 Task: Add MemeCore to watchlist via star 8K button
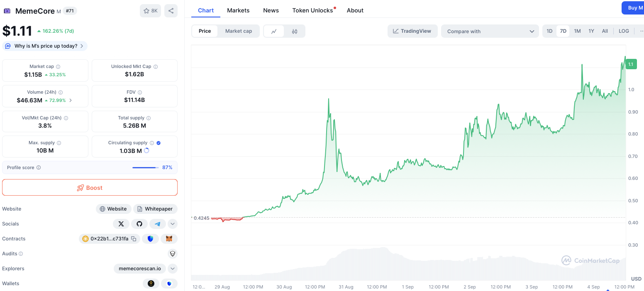pyautogui.click(x=150, y=11)
